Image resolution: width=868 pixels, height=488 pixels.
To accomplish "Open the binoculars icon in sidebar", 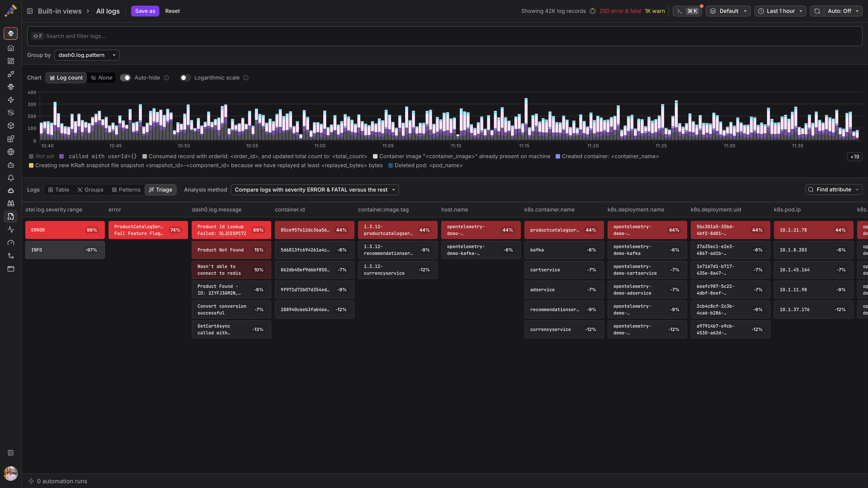I will (11, 203).
